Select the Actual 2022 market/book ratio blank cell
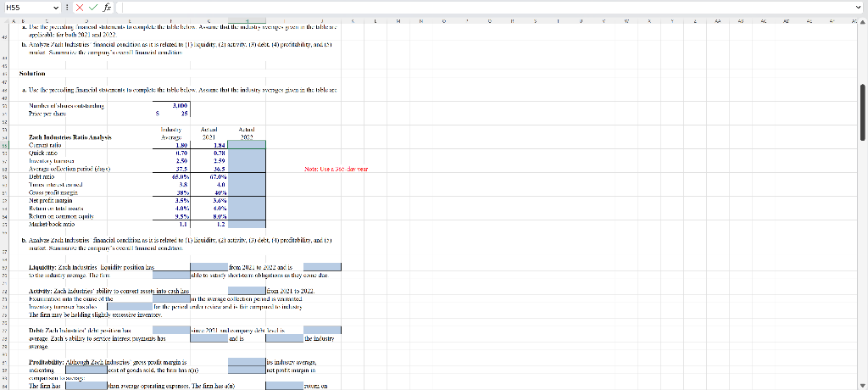 point(247,225)
